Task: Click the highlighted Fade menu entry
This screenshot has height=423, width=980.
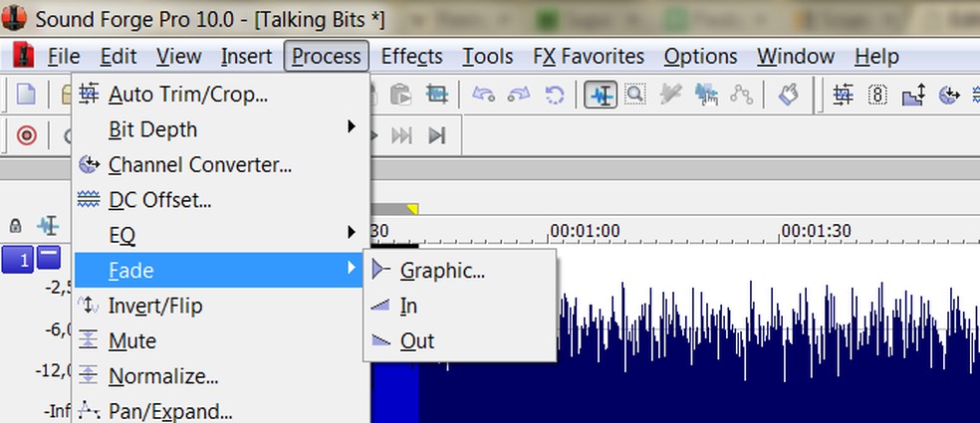Action: point(219,270)
